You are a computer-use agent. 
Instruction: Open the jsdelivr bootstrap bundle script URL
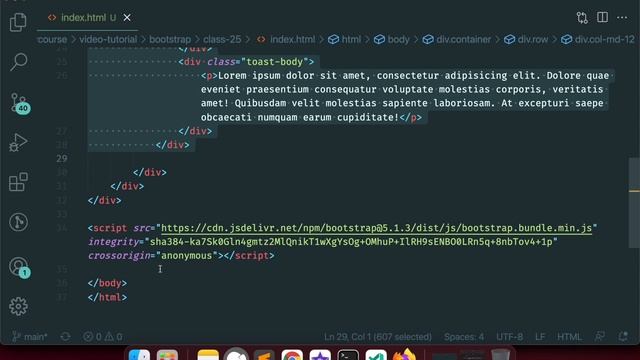tap(376, 228)
